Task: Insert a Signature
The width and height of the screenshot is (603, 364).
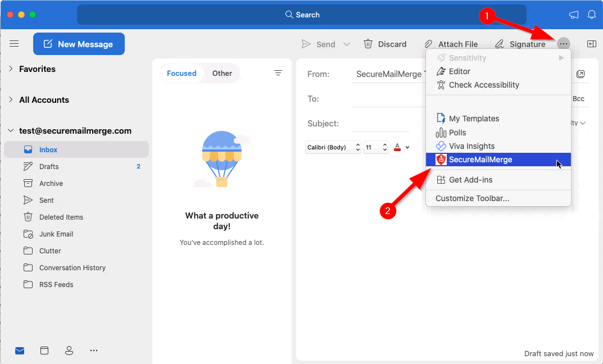Action: pyautogui.click(x=520, y=44)
